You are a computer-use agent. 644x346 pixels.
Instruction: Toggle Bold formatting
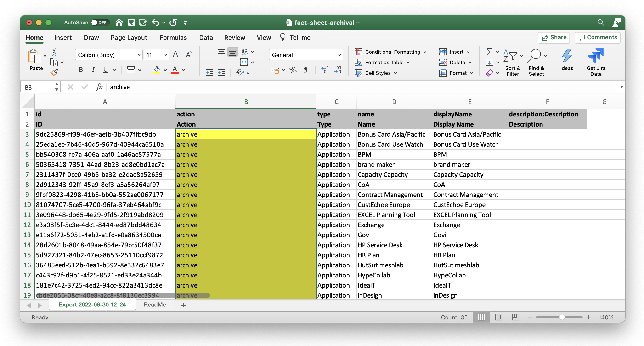(x=81, y=70)
